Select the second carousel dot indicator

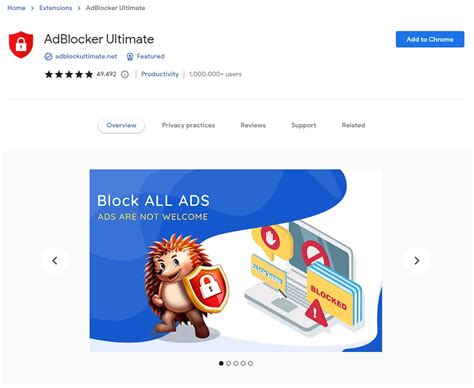coord(228,363)
